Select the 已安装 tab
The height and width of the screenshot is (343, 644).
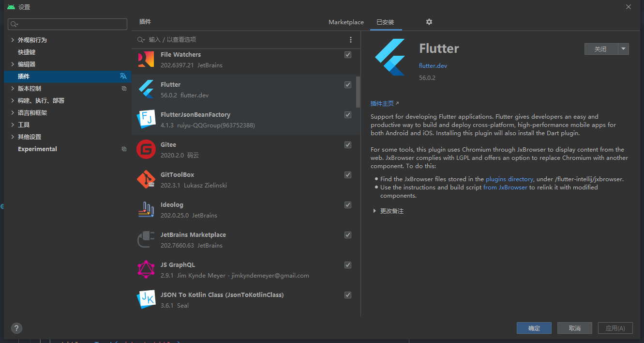pos(385,22)
